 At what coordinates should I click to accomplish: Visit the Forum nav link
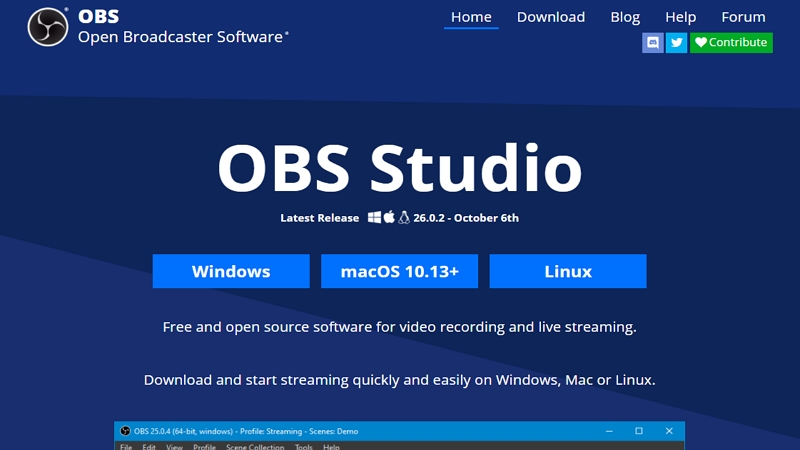pos(743,17)
